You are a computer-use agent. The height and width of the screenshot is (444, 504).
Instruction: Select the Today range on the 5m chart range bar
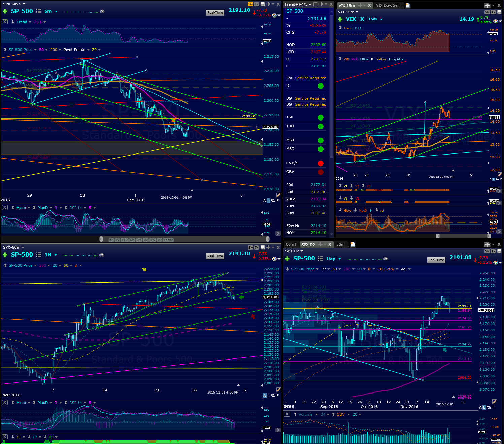(x=168, y=240)
